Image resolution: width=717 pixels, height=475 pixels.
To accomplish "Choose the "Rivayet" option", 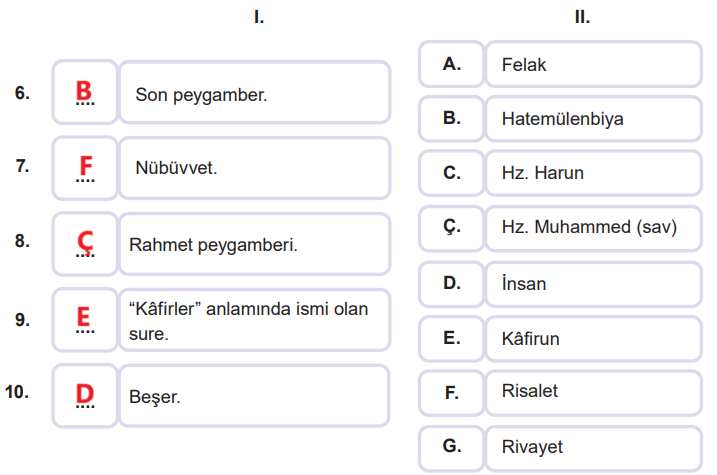I will [x=594, y=447].
